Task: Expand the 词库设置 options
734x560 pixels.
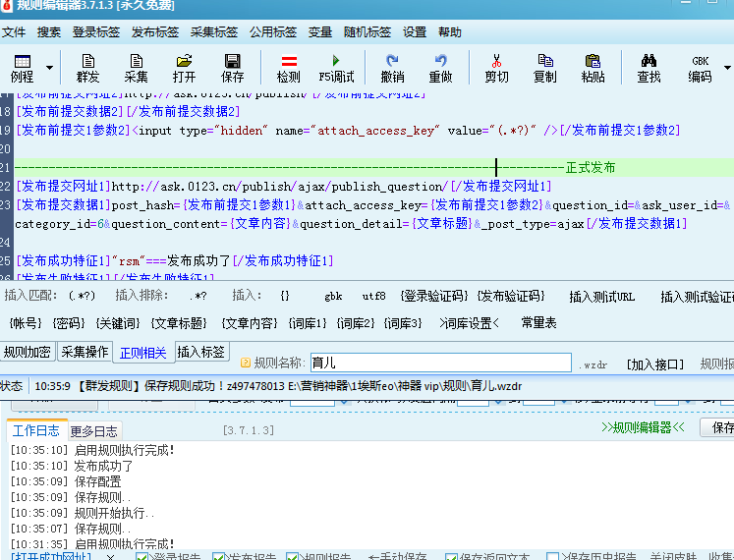Action: pos(470,322)
